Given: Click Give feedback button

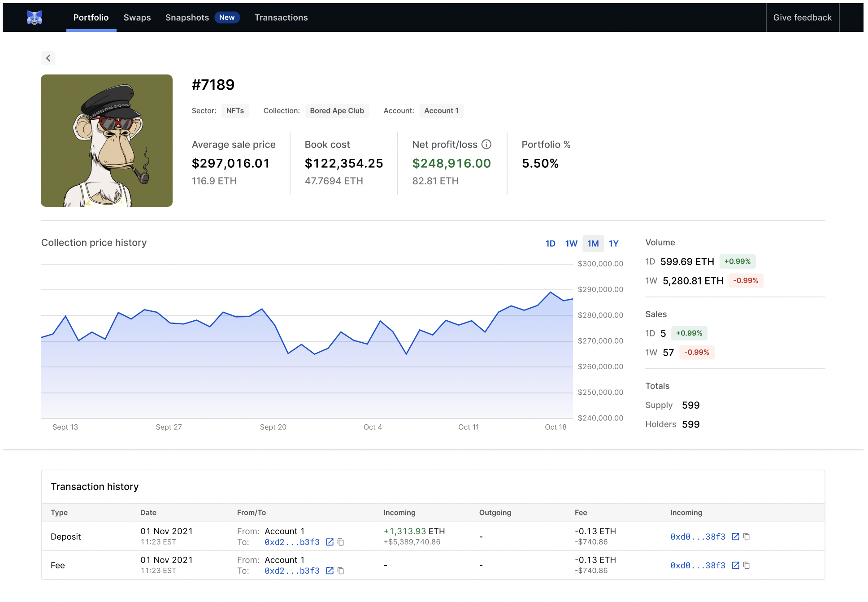Looking at the screenshot, I should point(803,17).
